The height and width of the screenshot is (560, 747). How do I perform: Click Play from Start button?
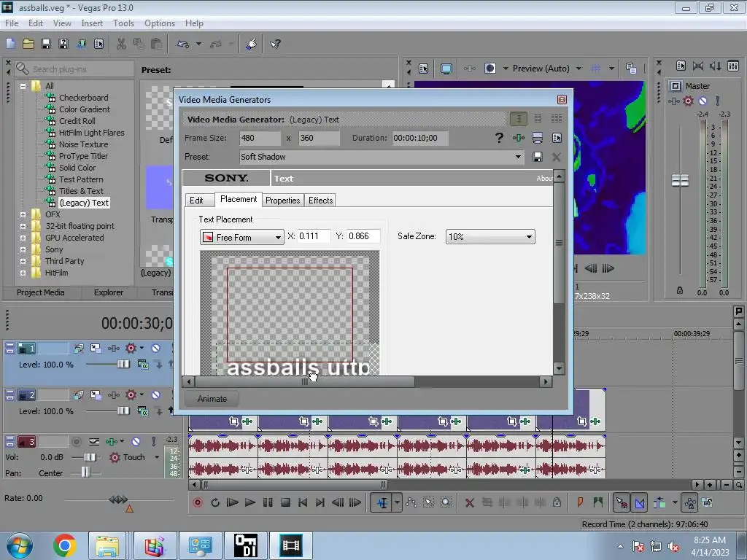point(232,503)
